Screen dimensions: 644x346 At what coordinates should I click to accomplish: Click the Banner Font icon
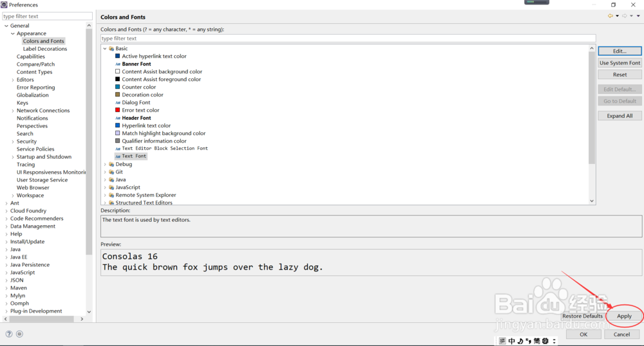(117, 64)
